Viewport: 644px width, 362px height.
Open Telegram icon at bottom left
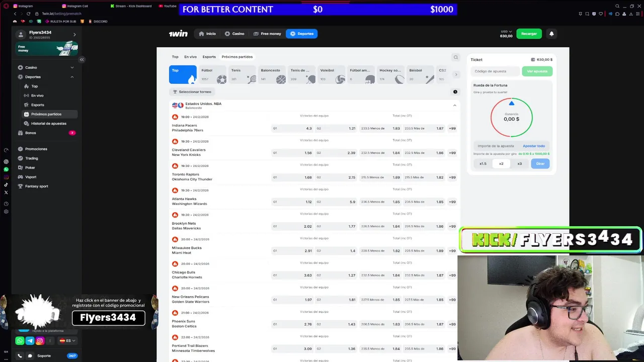pyautogui.click(x=30, y=341)
